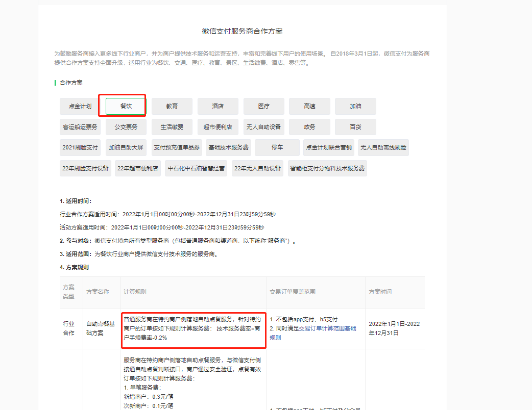Open the 无人自助设备 tab
532x410 pixels.
[263, 127]
